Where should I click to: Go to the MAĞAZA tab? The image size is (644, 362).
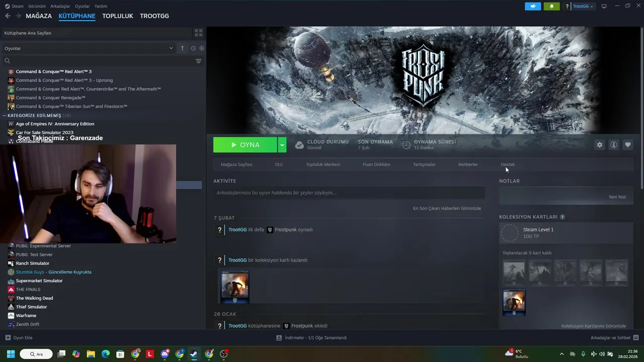[x=39, y=16]
